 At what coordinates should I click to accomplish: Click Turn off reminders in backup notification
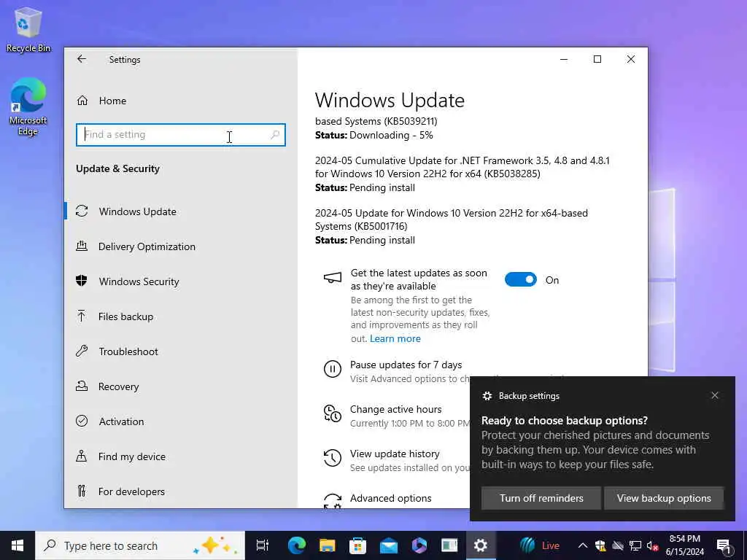click(541, 498)
